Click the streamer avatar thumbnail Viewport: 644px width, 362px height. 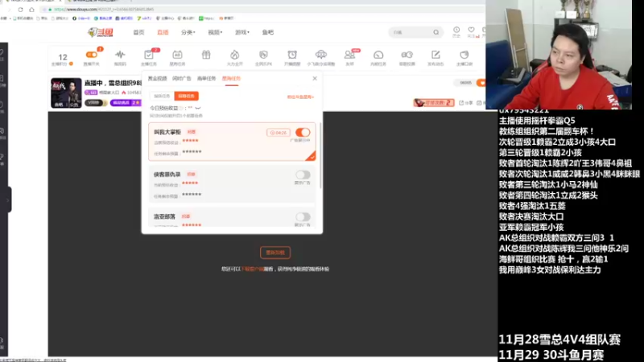(66, 93)
